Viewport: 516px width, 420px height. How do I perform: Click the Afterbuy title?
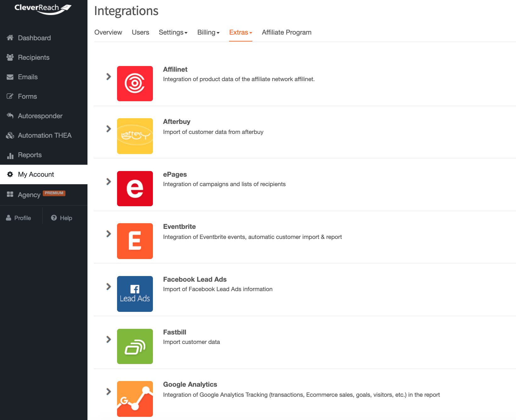pyautogui.click(x=177, y=122)
